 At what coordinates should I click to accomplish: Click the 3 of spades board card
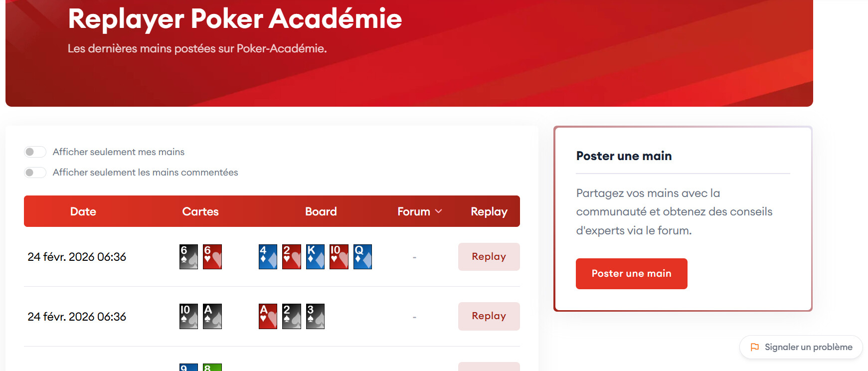click(315, 316)
